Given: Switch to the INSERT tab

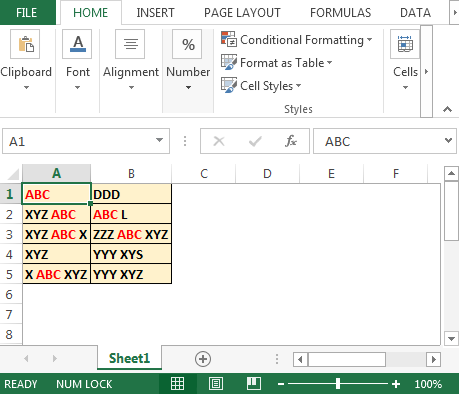Looking at the screenshot, I should tap(155, 13).
